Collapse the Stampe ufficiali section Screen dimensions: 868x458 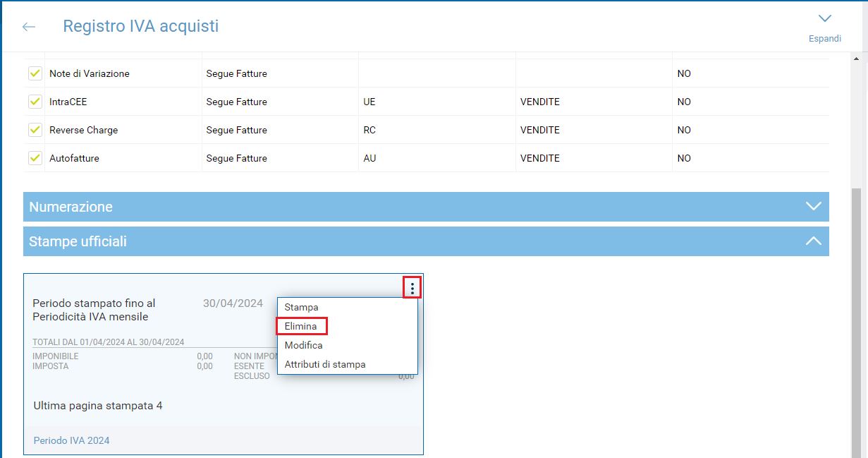click(426, 241)
